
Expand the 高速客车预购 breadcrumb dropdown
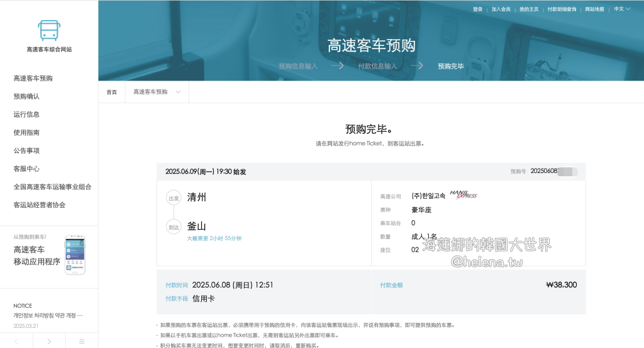157,92
